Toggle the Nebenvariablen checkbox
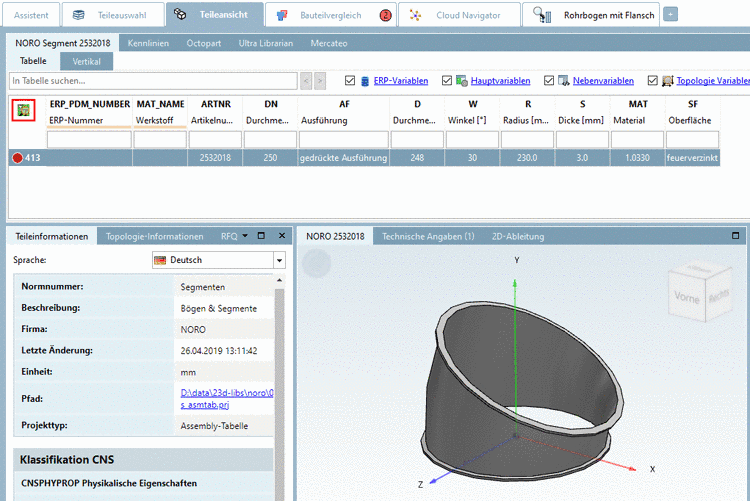This screenshot has height=501, width=750. coord(549,80)
